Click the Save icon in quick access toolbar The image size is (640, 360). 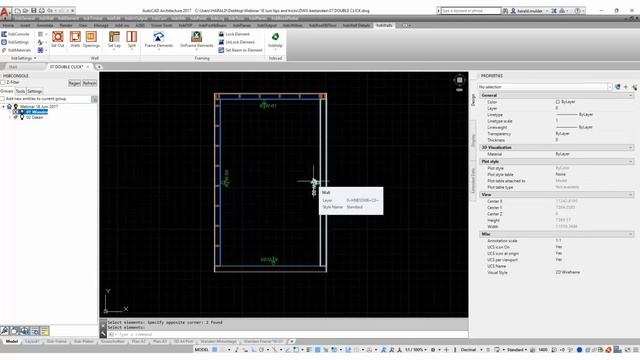[33, 11]
